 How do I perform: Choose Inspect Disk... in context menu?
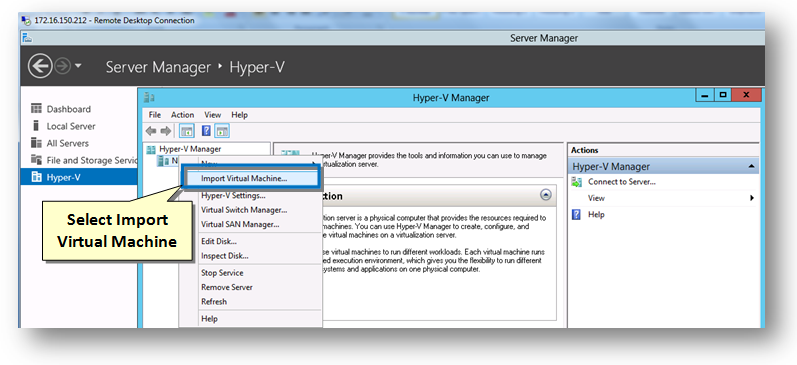251,256
